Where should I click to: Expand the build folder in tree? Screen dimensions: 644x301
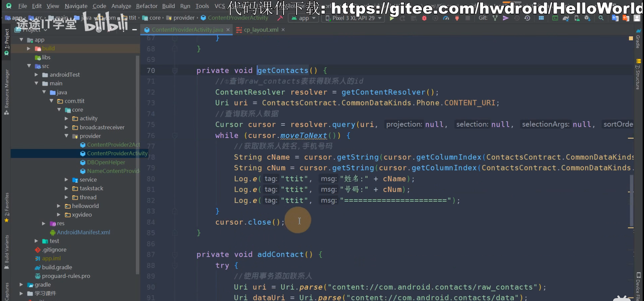[x=29, y=48]
